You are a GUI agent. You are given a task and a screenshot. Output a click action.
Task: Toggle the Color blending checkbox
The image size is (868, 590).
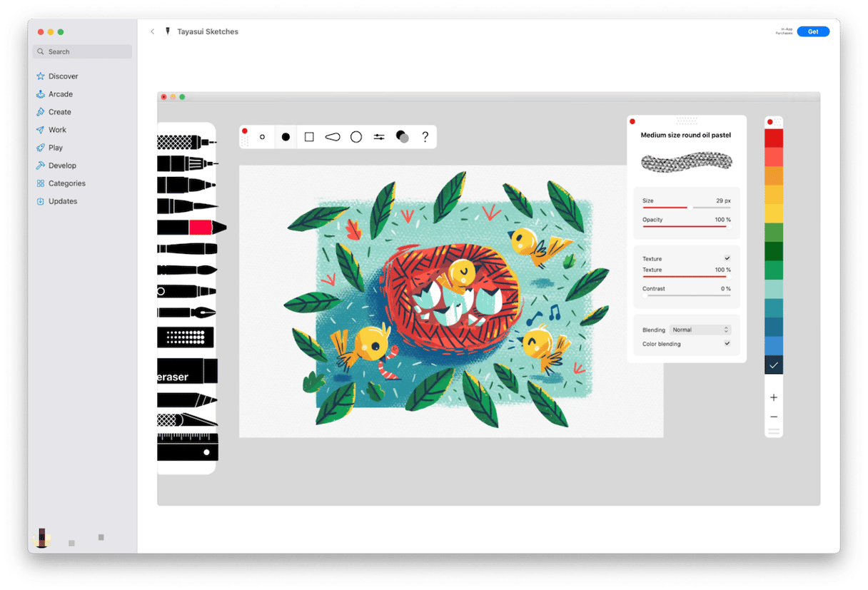[x=727, y=343]
